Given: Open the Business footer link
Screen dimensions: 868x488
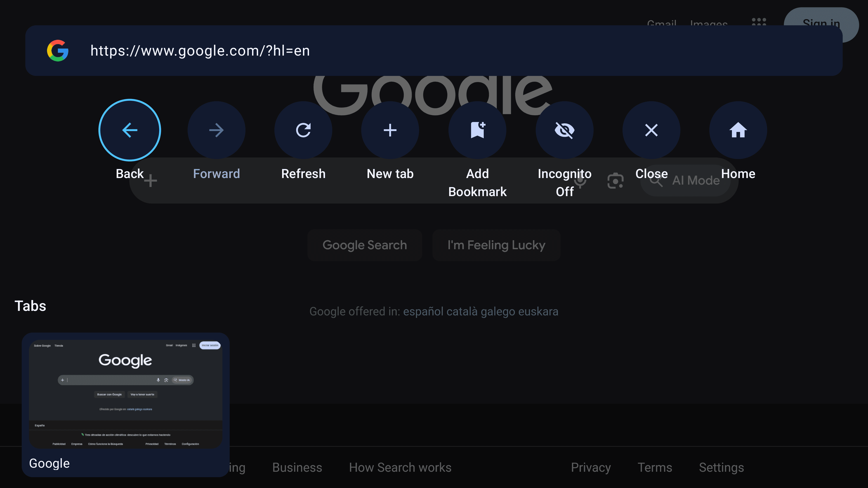Looking at the screenshot, I should pos(297,467).
